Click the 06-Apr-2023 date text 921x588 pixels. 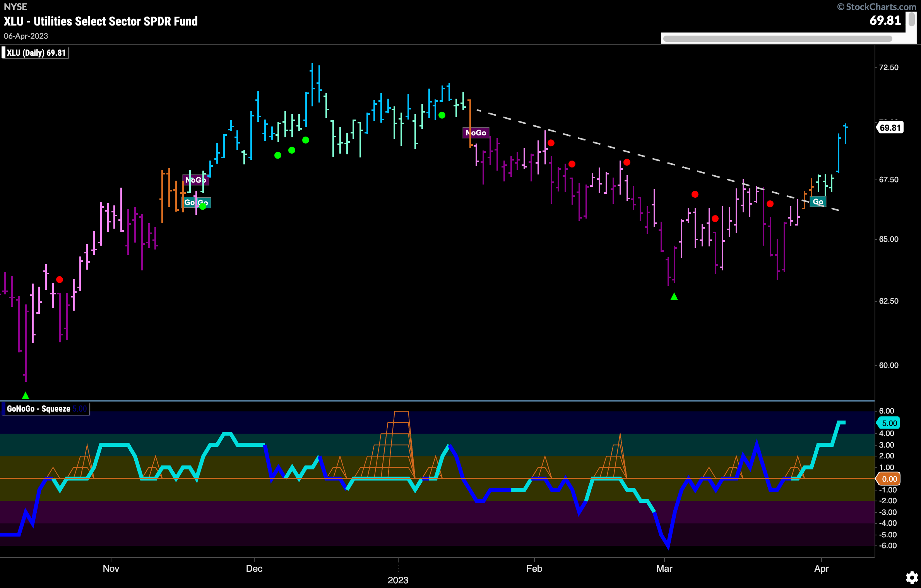[x=26, y=36]
